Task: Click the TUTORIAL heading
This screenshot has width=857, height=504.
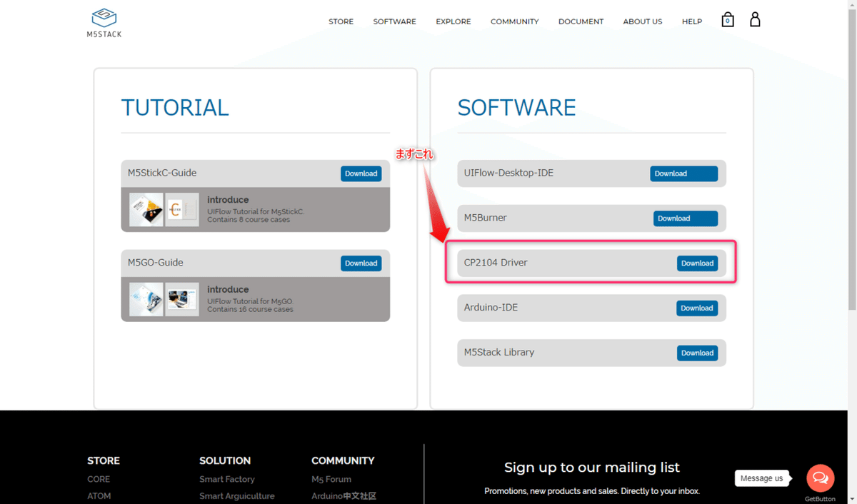Action: coord(175,107)
